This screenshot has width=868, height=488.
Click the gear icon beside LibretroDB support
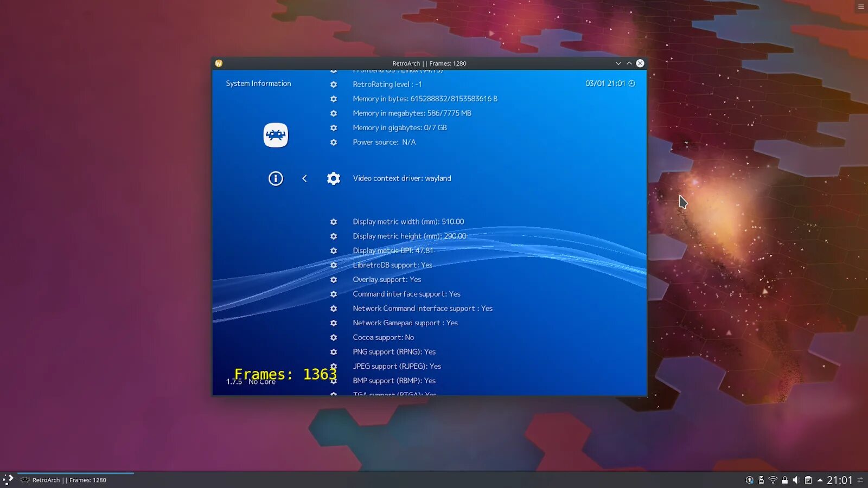[x=334, y=265]
